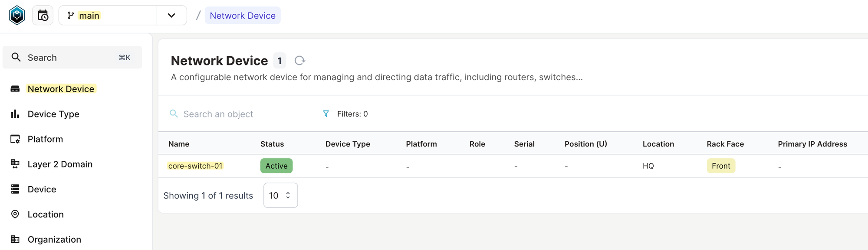Refresh the Network Device list
The height and width of the screenshot is (250, 868).
(x=299, y=61)
